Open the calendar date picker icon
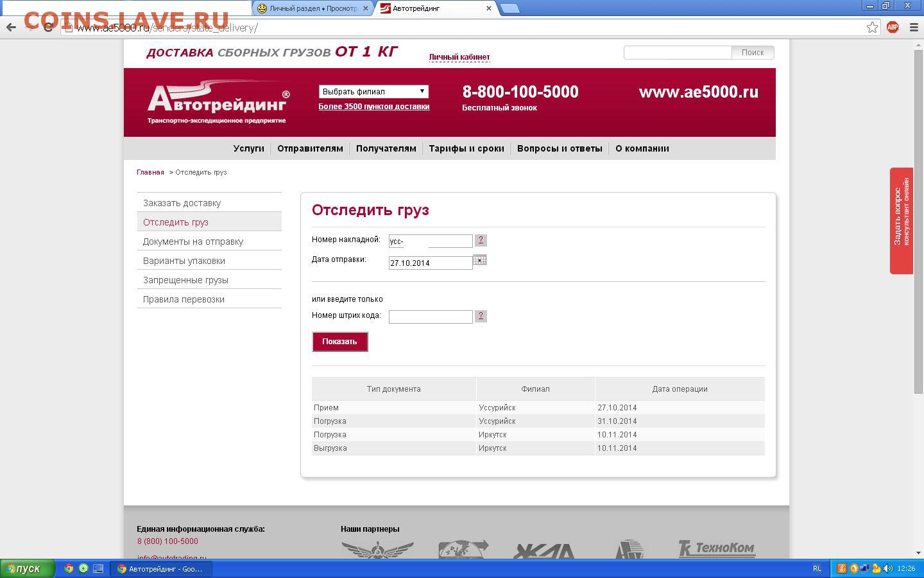The height and width of the screenshot is (578, 924). [479, 260]
